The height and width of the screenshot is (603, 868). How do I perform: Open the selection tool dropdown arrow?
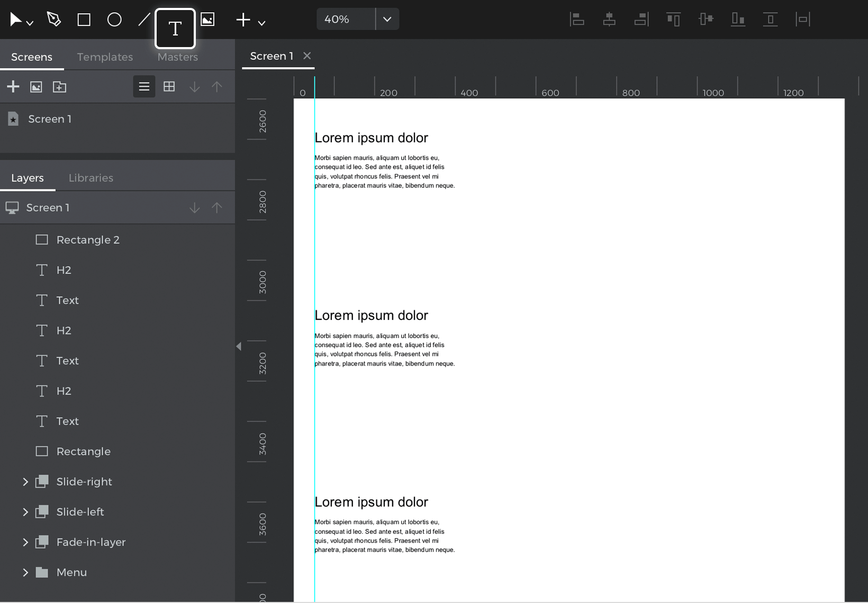coord(30,23)
